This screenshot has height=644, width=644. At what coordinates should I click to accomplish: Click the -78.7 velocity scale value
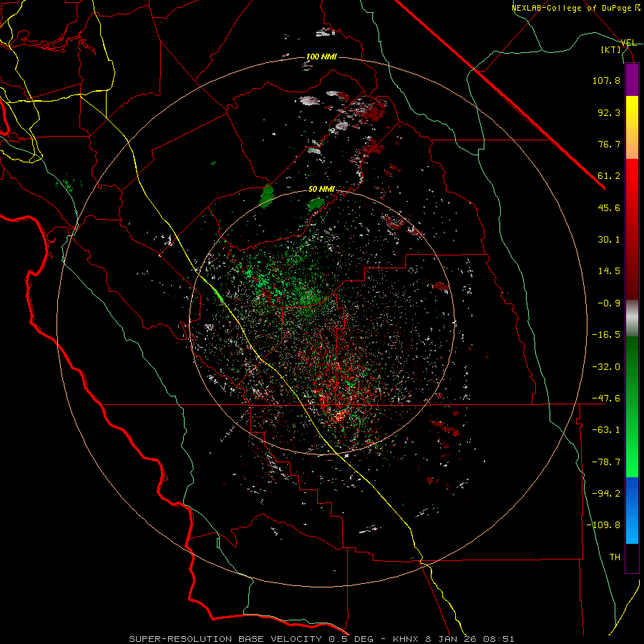pos(606,462)
